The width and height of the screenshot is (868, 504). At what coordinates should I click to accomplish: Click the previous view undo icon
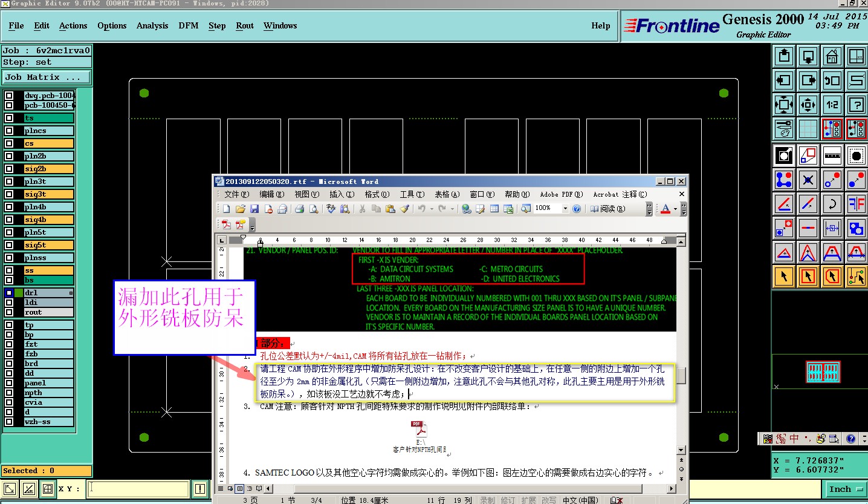click(832, 80)
